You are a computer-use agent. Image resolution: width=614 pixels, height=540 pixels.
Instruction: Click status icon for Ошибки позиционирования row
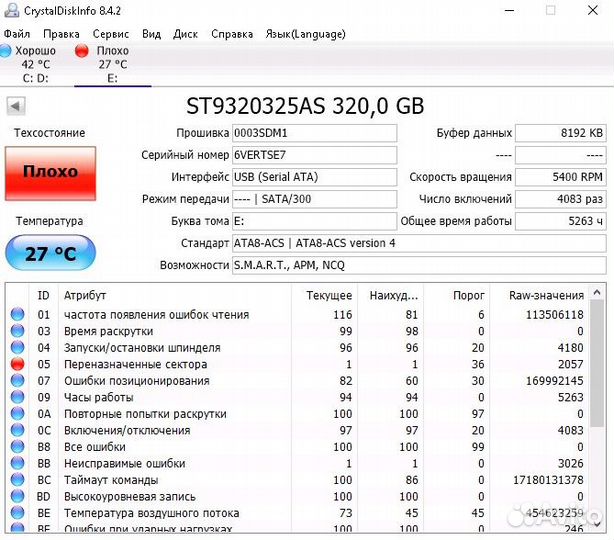pyautogui.click(x=17, y=380)
